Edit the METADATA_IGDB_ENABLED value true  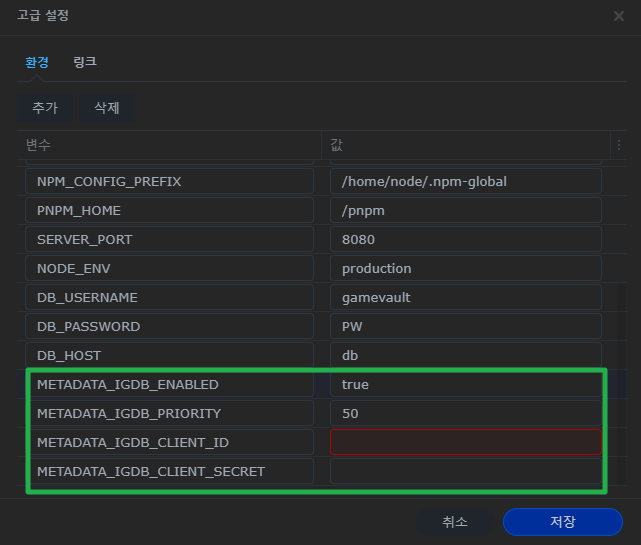465,384
